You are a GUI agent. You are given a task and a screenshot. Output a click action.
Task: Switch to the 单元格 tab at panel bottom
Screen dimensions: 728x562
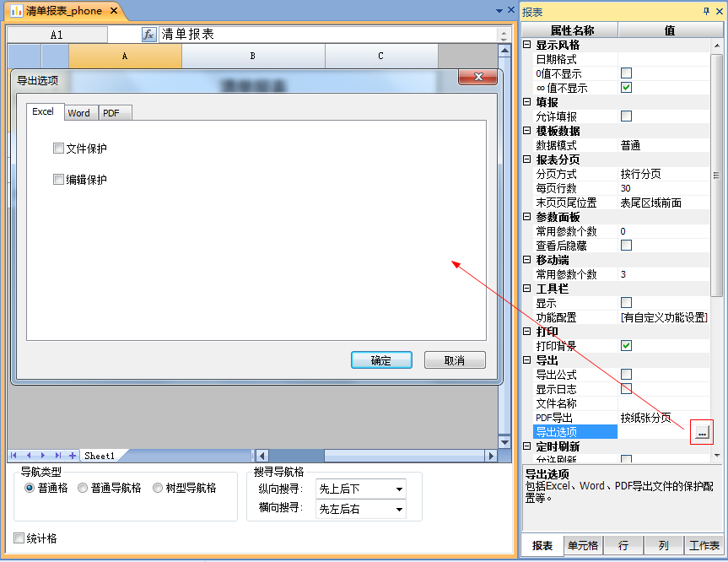(x=583, y=546)
